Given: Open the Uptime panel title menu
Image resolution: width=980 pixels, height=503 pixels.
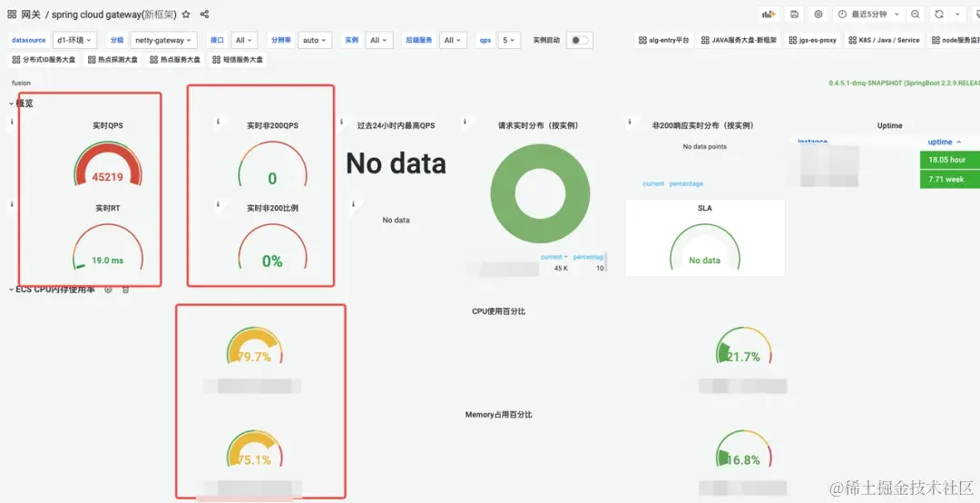Looking at the screenshot, I should click(889, 125).
